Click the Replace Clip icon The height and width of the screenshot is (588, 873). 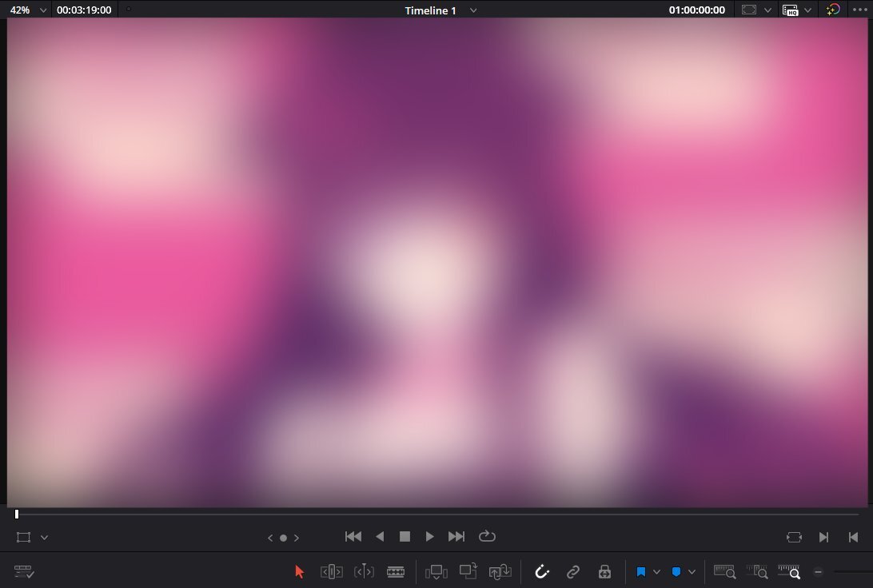coord(500,571)
